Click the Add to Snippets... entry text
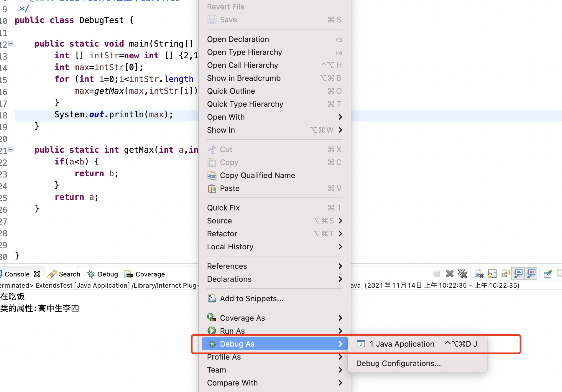Screen dimensions: 562x392 [252, 299]
